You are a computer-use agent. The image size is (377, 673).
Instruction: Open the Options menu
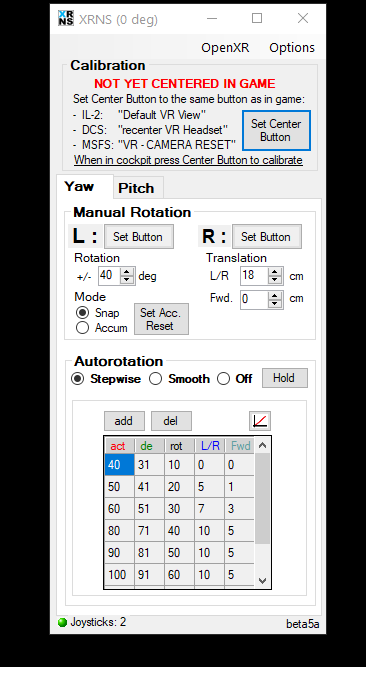[292, 48]
